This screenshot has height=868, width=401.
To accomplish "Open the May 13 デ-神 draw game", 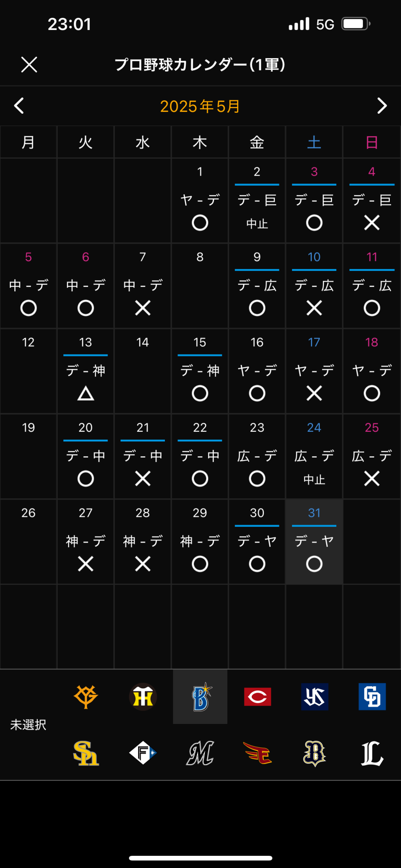I will point(85,371).
